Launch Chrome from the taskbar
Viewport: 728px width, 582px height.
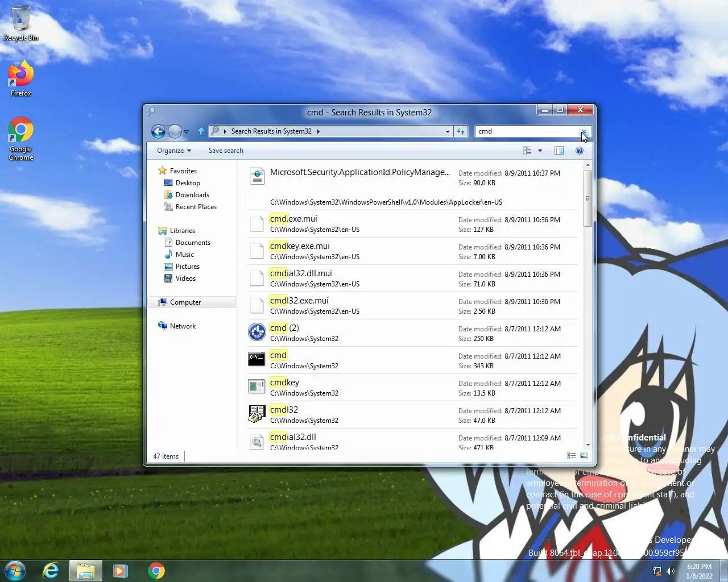pos(156,571)
